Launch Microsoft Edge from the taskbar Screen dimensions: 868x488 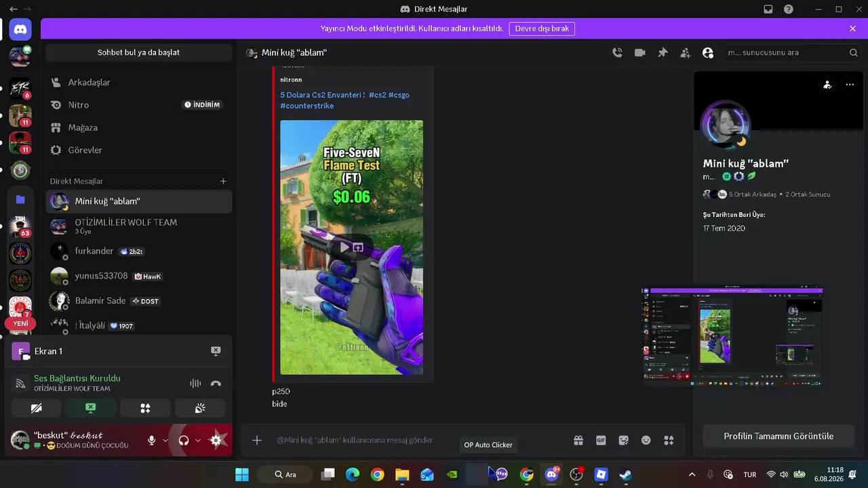pyautogui.click(x=353, y=474)
